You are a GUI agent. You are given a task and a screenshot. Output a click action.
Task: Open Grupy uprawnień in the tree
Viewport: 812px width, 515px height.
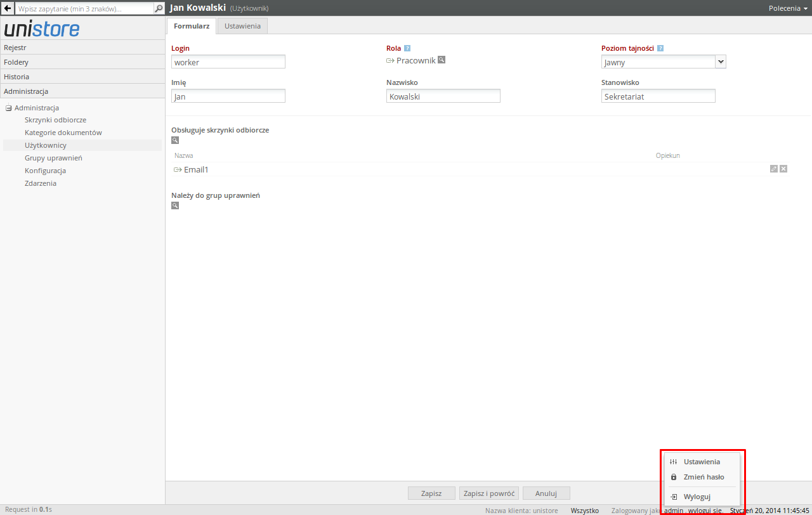[54, 158]
